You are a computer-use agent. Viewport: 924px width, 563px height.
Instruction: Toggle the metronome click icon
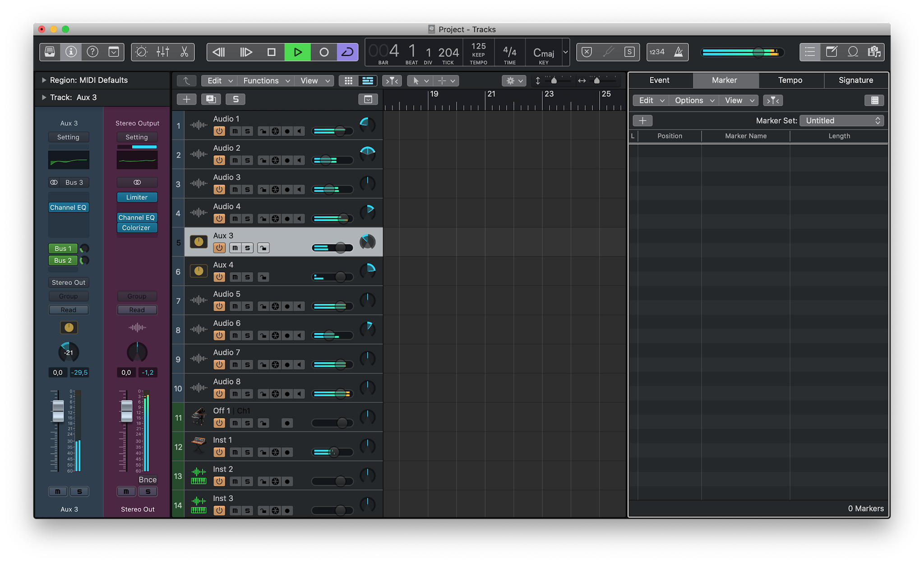point(678,52)
